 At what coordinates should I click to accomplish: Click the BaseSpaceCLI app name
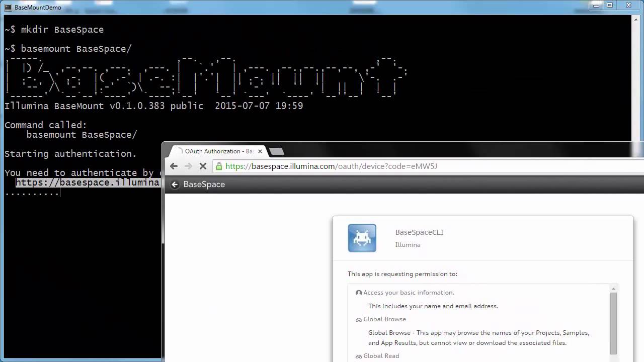[x=419, y=232]
